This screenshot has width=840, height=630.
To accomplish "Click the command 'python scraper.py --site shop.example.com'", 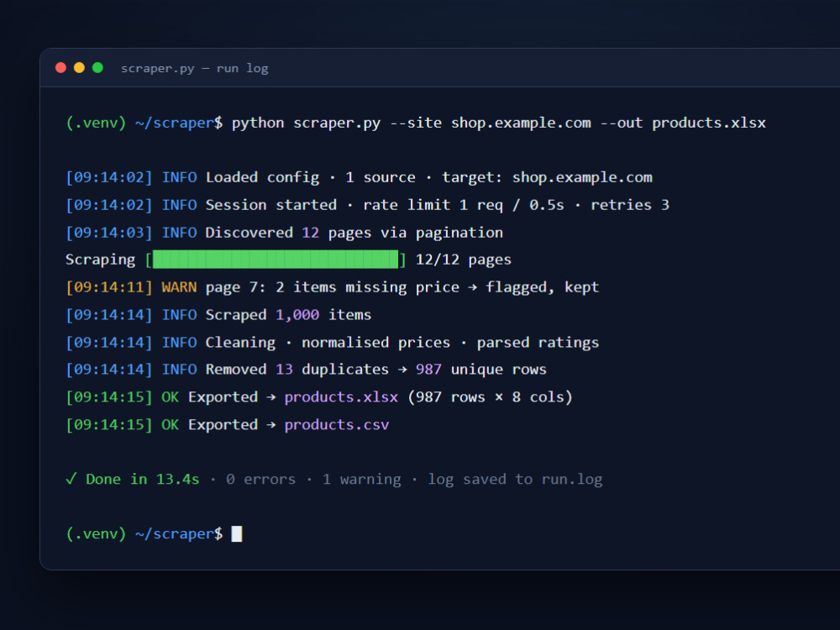I will click(412, 123).
